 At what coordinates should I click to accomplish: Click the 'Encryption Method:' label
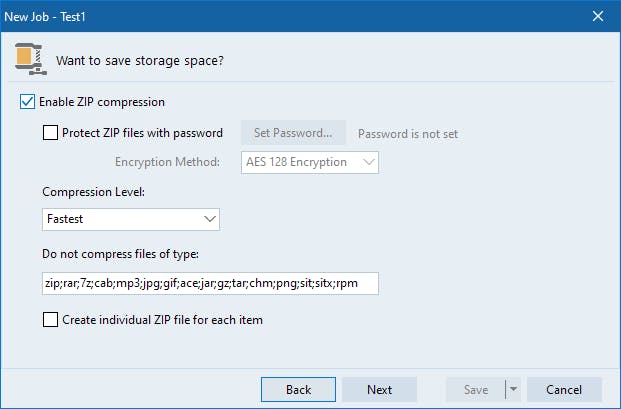pyautogui.click(x=168, y=162)
